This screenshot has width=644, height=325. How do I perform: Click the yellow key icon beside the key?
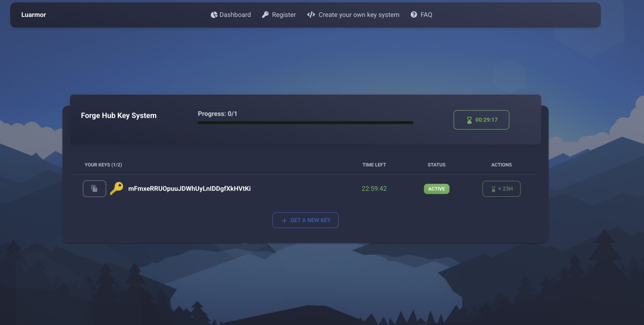pyautogui.click(x=117, y=188)
